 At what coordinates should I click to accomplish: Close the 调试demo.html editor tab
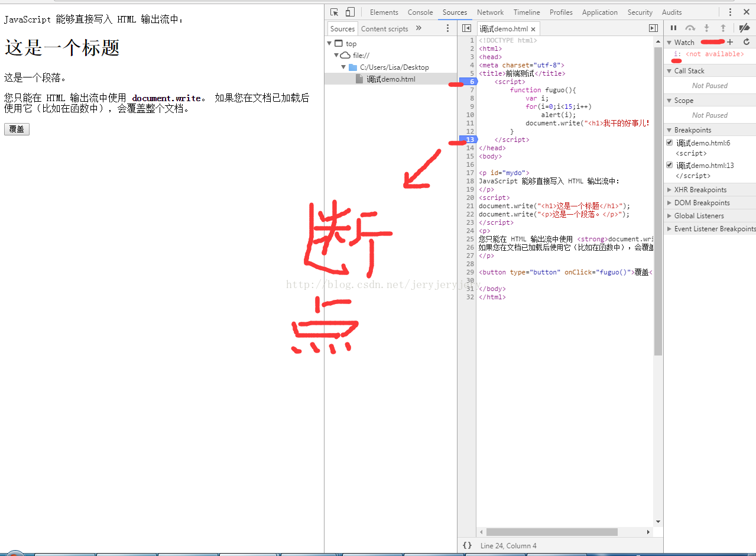click(x=533, y=29)
